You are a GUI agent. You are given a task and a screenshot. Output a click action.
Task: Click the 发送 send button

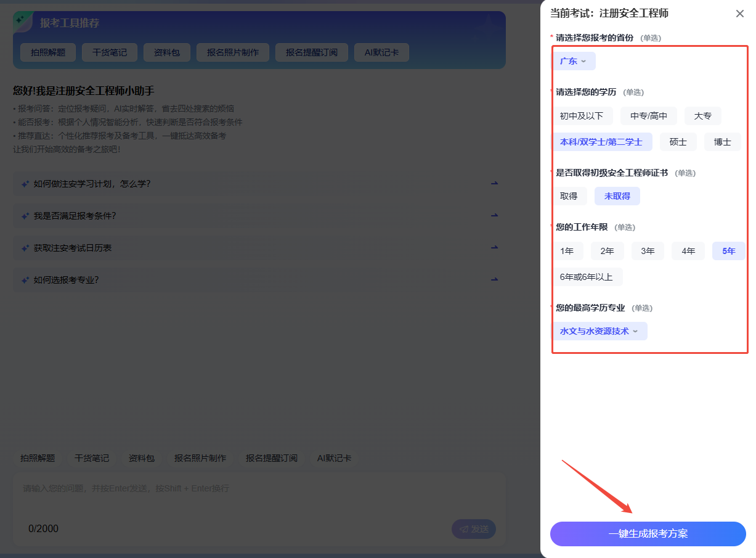coord(473,529)
